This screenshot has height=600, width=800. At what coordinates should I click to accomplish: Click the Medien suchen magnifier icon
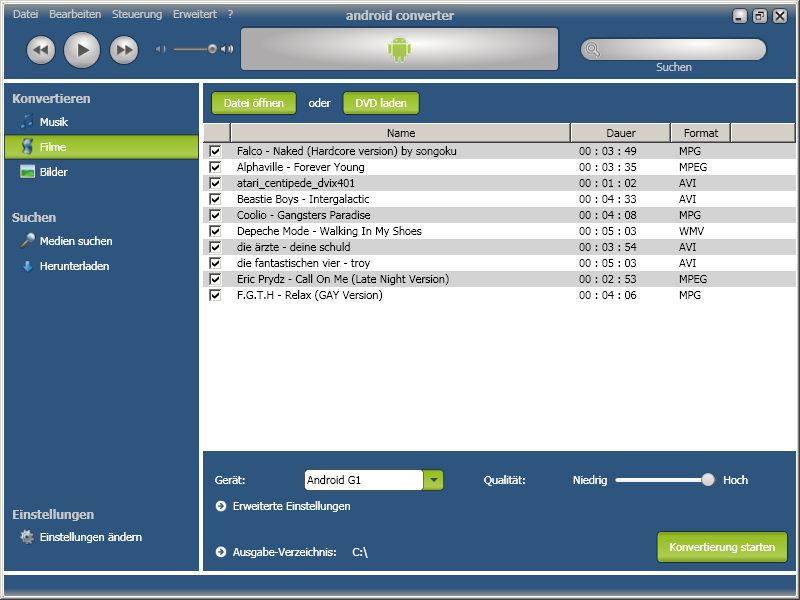click(x=27, y=240)
